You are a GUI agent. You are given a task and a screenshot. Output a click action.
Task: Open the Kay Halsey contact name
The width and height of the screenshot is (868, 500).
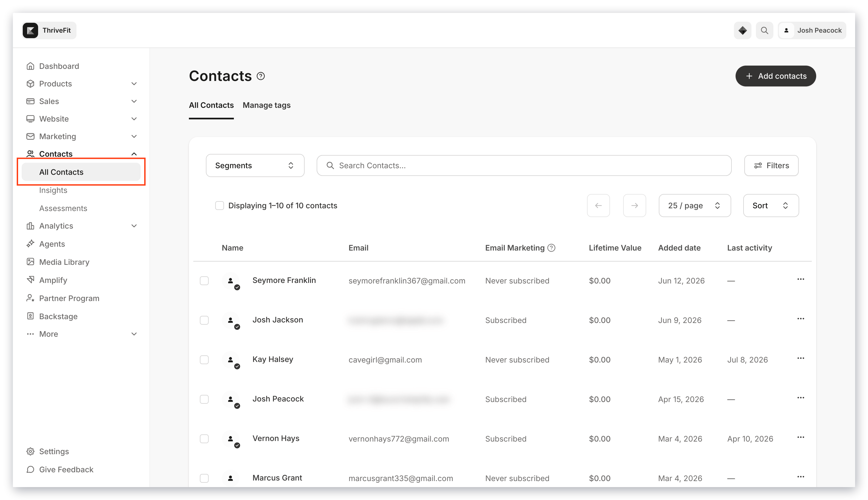[273, 359]
